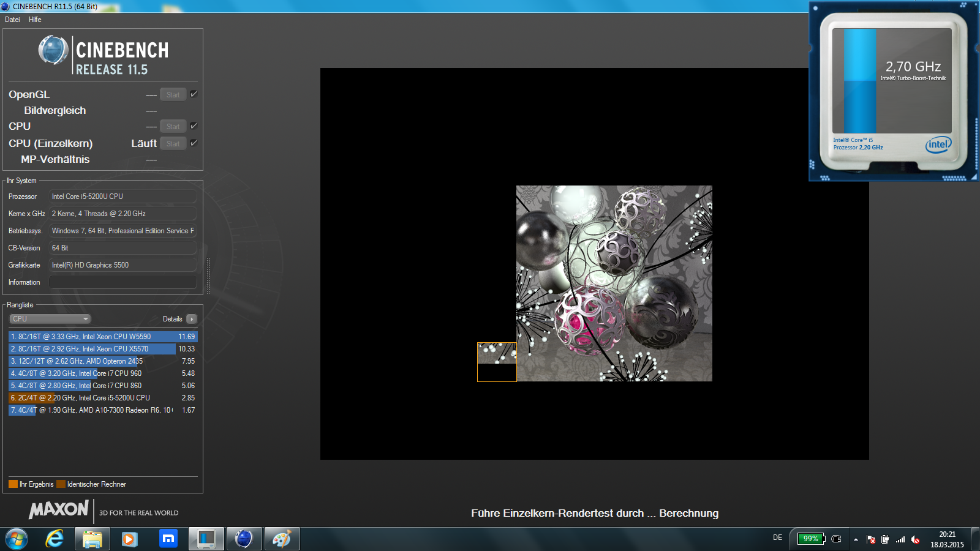The height and width of the screenshot is (551, 980).
Task: Open Windows Media Player from the taskbar
Action: point(130,539)
